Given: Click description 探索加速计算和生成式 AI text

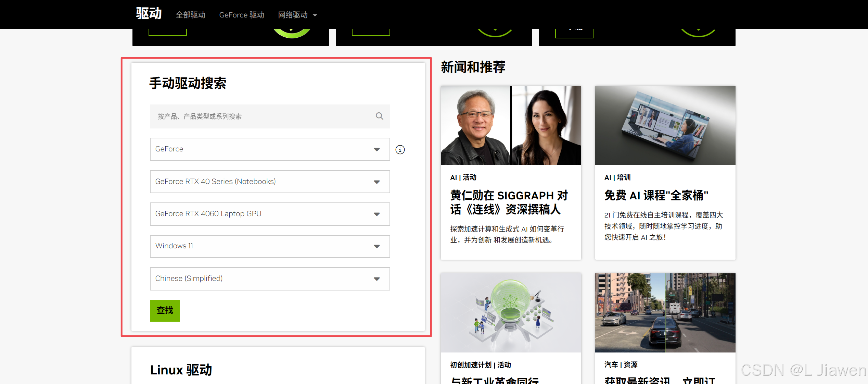Looking at the screenshot, I should pyautogui.click(x=507, y=235).
